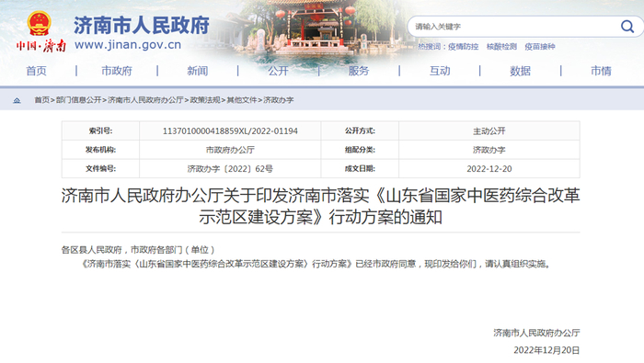Click the 济南市人民政府 site title
The height and width of the screenshot is (363, 644).
click(142, 26)
